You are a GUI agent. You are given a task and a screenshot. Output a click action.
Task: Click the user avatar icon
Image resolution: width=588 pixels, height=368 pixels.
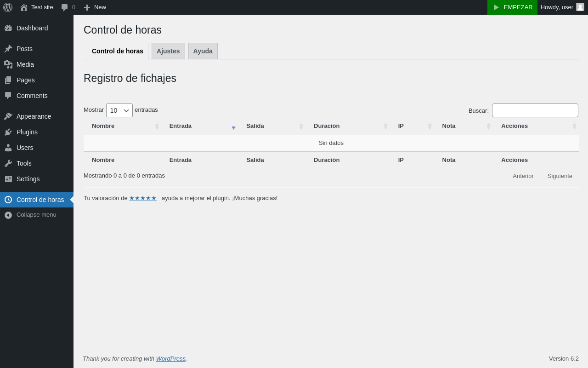pyautogui.click(x=580, y=7)
